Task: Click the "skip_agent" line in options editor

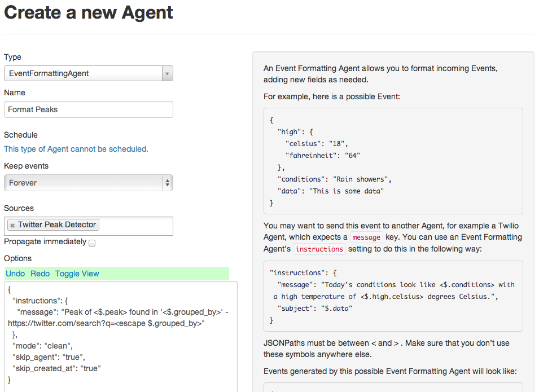Action: pyautogui.click(x=49, y=357)
